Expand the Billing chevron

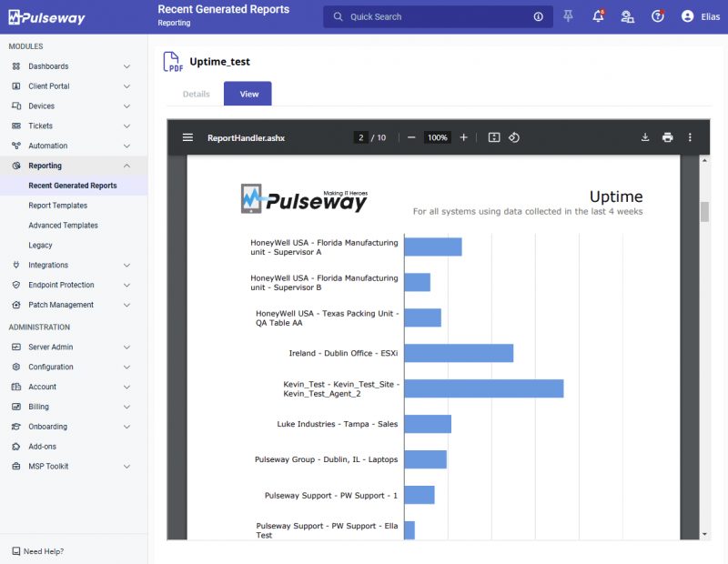[126, 407]
